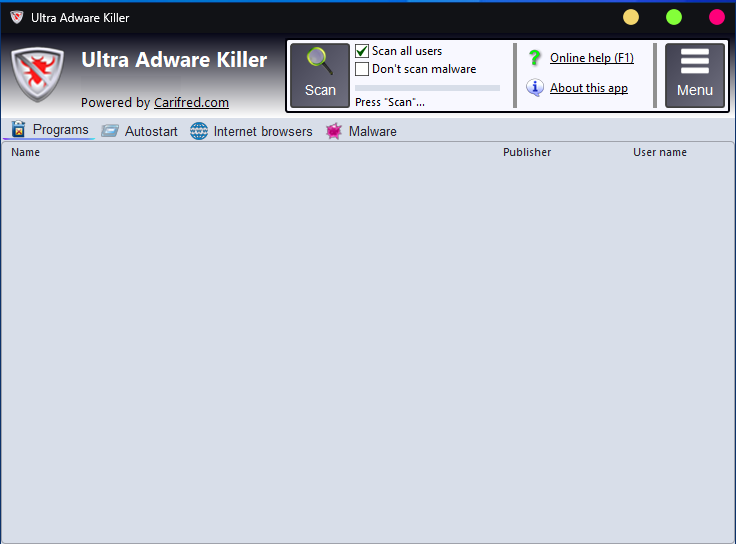The height and width of the screenshot is (544, 736).
Task: Click the blue info bubble icon
Action: (x=535, y=88)
